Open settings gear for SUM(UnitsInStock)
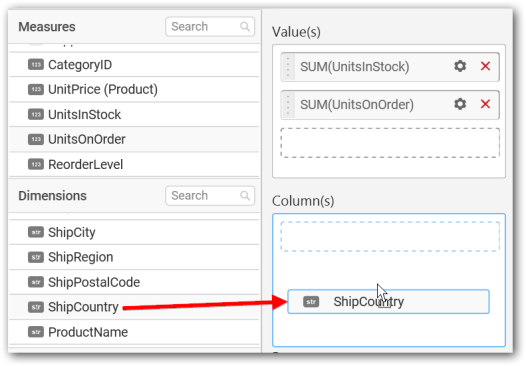The width and height of the screenshot is (526, 366). (x=460, y=66)
